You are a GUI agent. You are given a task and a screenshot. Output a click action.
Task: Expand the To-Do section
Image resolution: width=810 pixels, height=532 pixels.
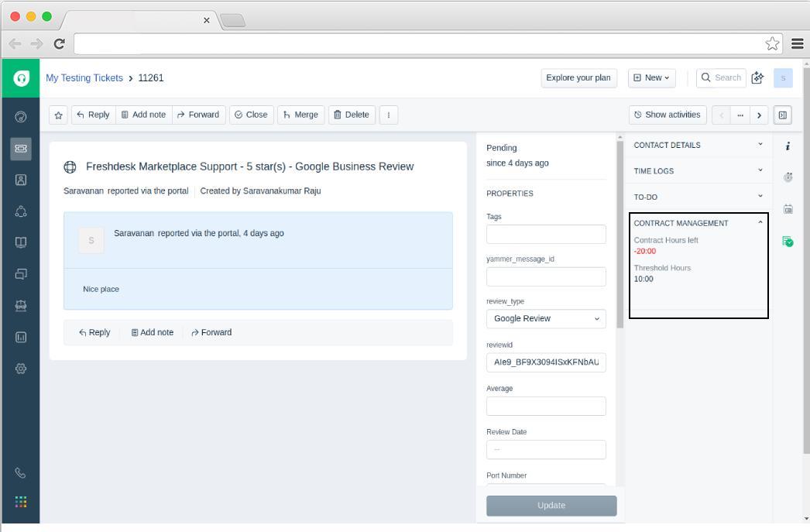coord(698,197)
